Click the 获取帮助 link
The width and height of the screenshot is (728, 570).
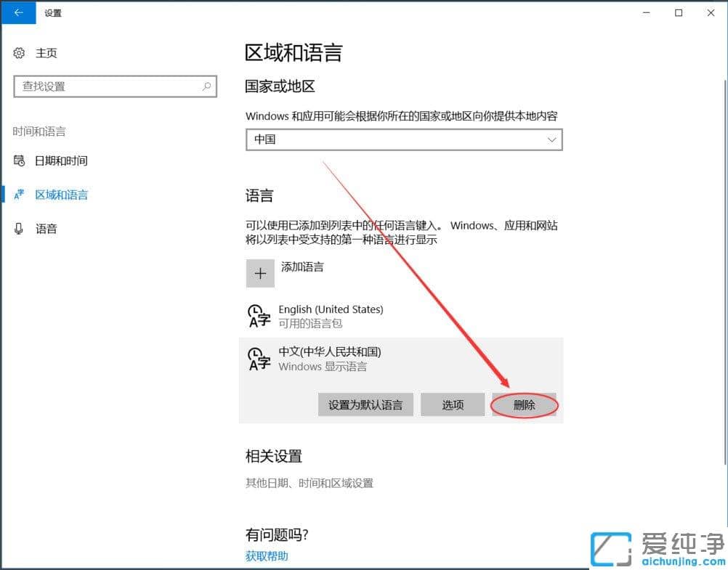click(266, 555)
